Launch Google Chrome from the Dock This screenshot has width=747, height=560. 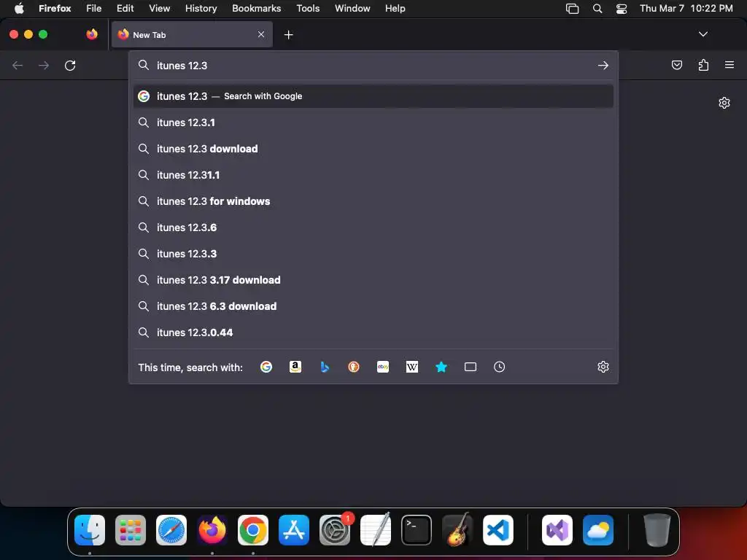coord(252,530)
